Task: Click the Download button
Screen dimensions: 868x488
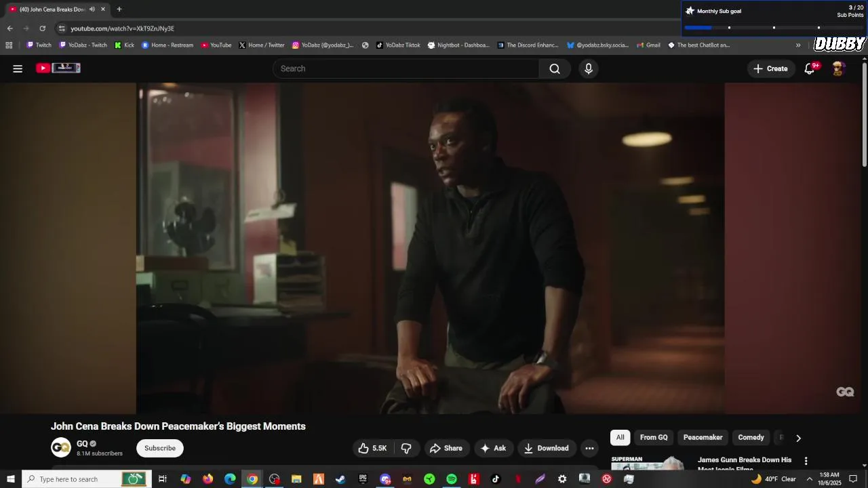Action: (x=547, y=448)
